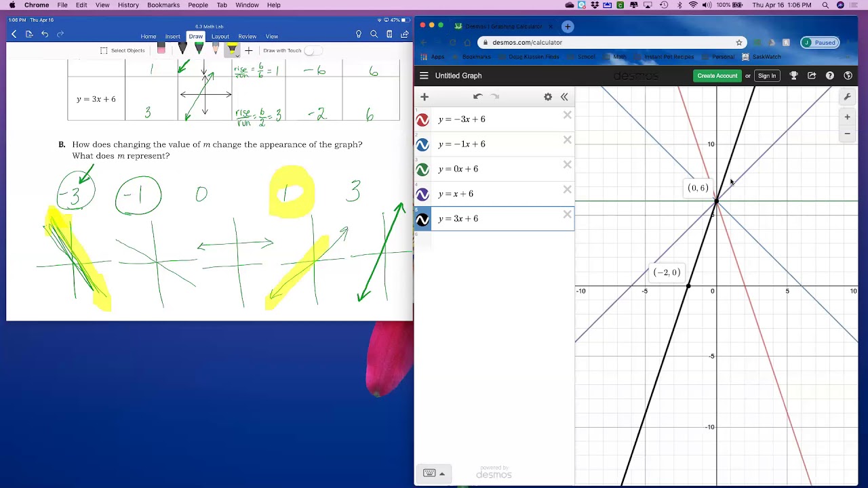Image resolution: width=868 pixels, height=488 pixels.
Task: Click the desmos.com/calculator address bar
Action: 610,42
